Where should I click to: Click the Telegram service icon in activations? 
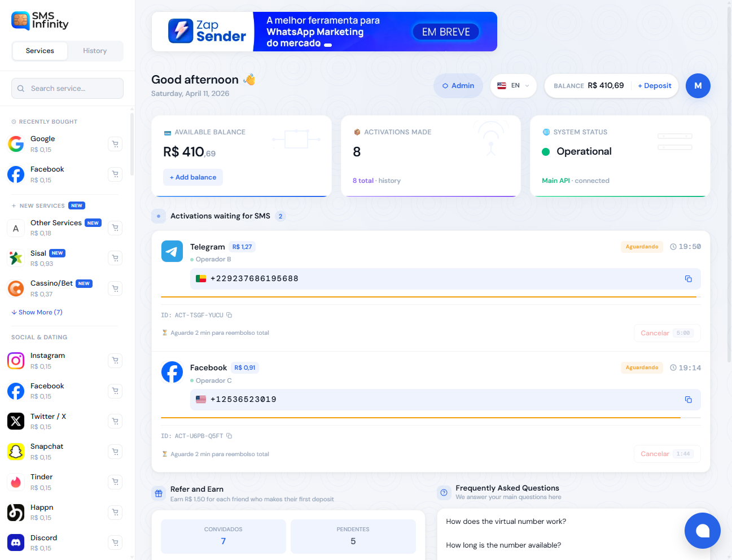pyautogui.click(x=172, y=251)
